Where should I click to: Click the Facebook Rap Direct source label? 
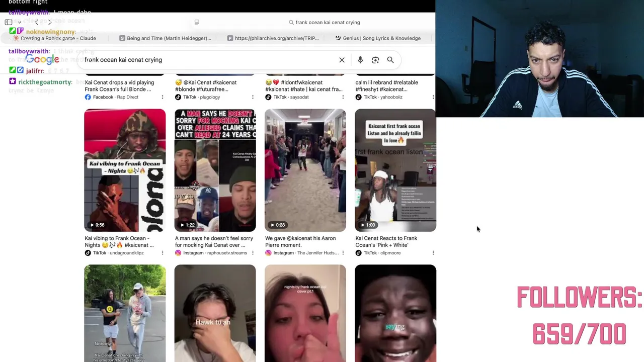[112, 97]
